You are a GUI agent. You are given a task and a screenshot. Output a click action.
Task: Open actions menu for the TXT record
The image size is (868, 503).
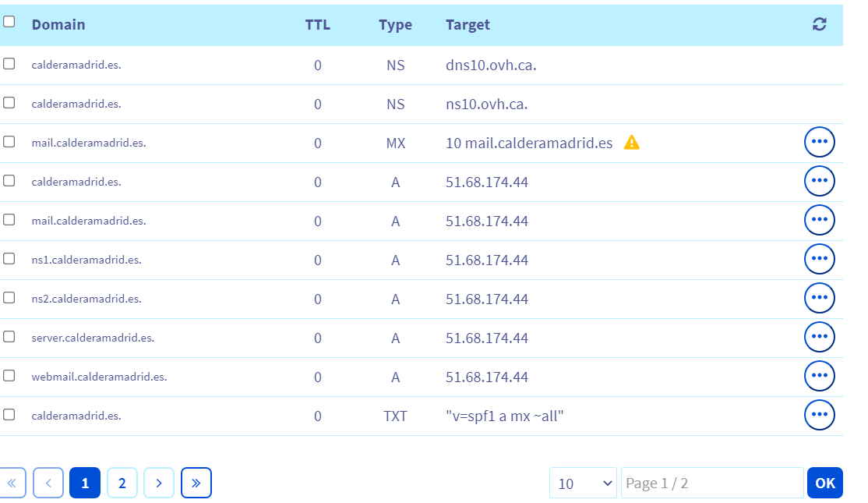tap(819, 415)
